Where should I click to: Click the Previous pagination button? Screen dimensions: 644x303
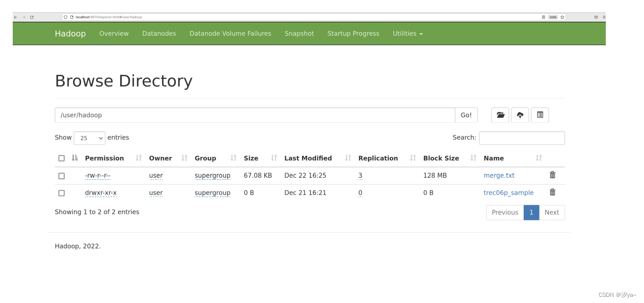pos(505,212)
